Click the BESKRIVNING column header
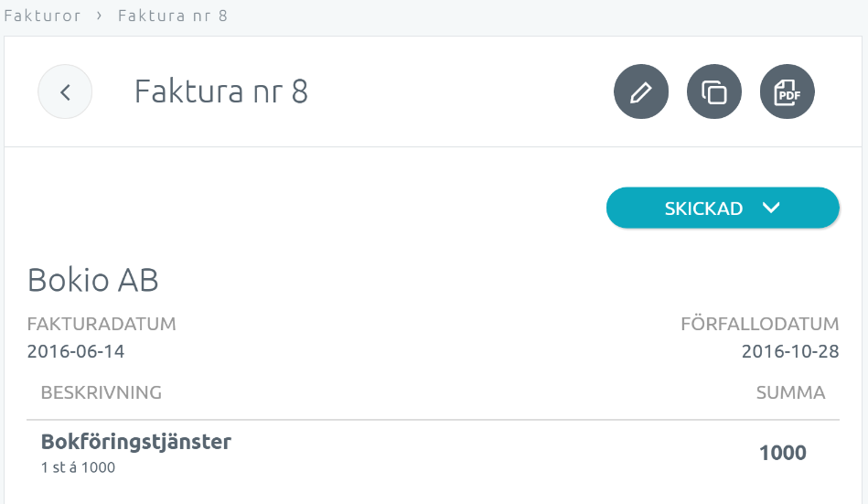The height and width of the screenshot is (504, 868). 102,393
